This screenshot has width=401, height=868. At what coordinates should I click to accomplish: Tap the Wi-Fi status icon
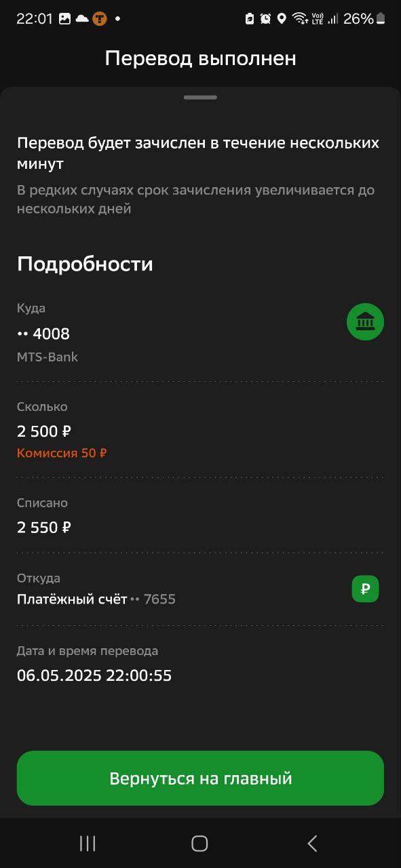pyautogui.click(x=300, y=19)
